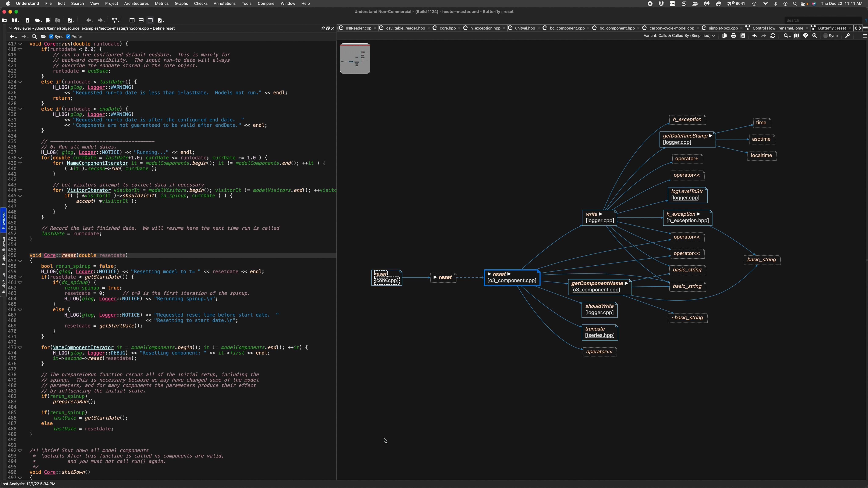
Task: Expand the getDateTimeStamp node arrow
Action: coord(711,136)
